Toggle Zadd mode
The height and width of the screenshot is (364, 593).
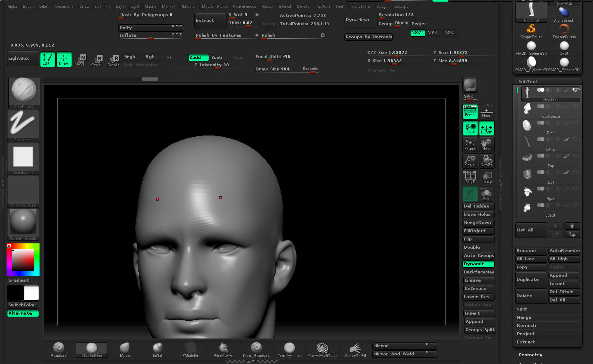pos(198,58)
